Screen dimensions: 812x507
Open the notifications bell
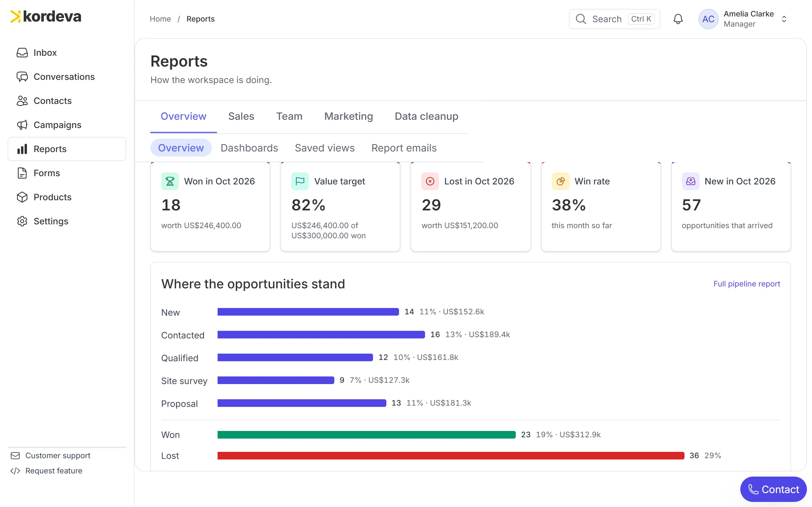678,19
